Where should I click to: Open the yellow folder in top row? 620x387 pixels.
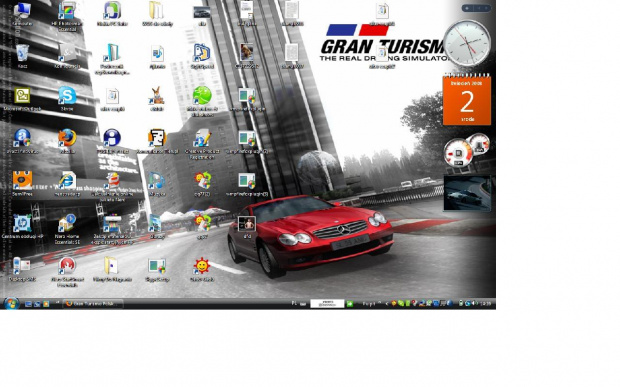tap(157, 11)
